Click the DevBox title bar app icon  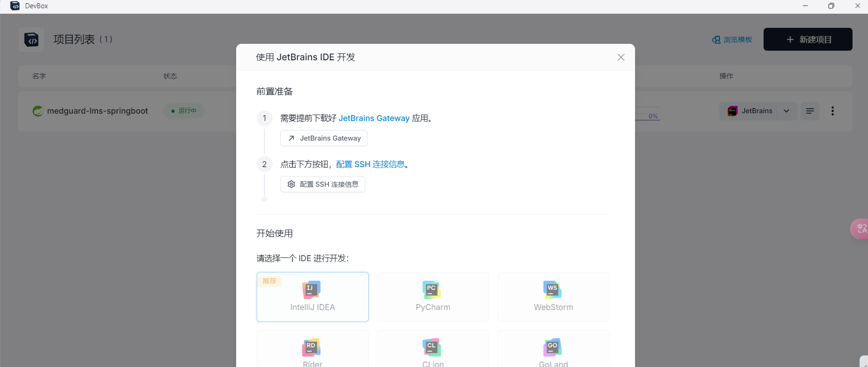tap(15, 6)
